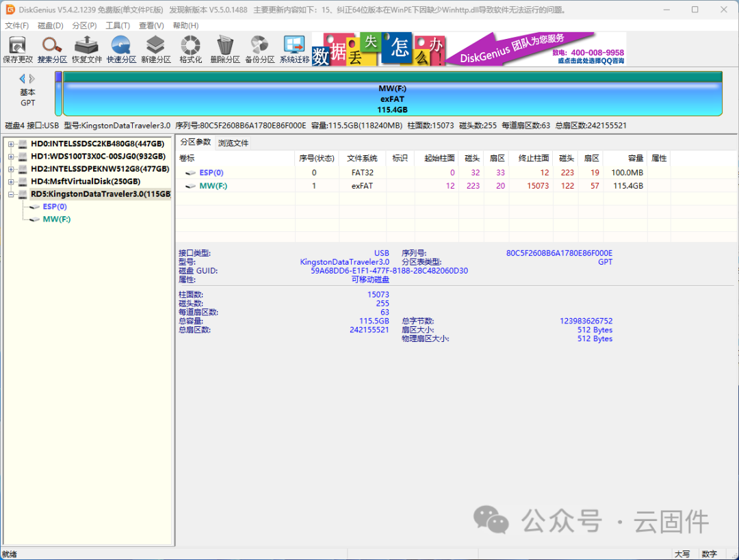
Task: Click the 起始柱面 column header
Action: 437,158
